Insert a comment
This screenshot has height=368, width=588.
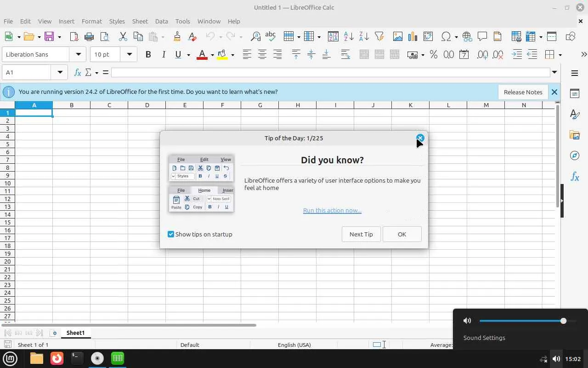482,37
